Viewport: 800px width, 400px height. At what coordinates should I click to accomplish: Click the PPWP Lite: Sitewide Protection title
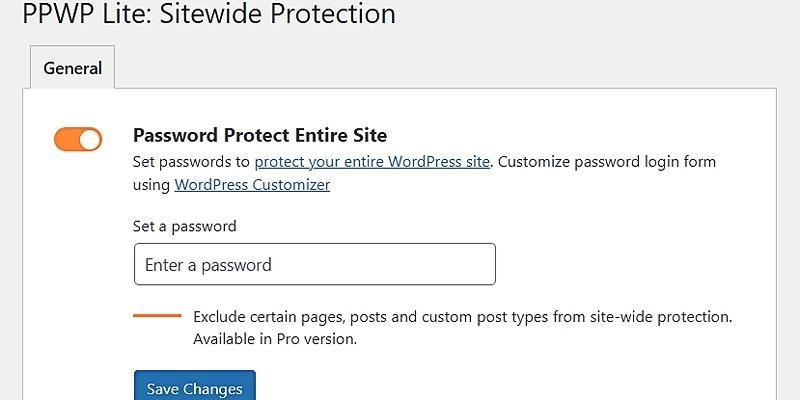(x=209, y=14)
